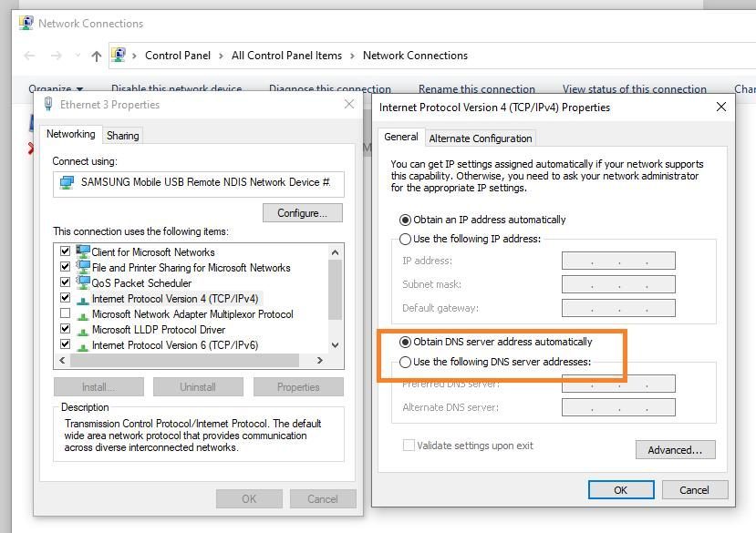
Task: Click the IP address input field
Action: click(x=618, y=261)
